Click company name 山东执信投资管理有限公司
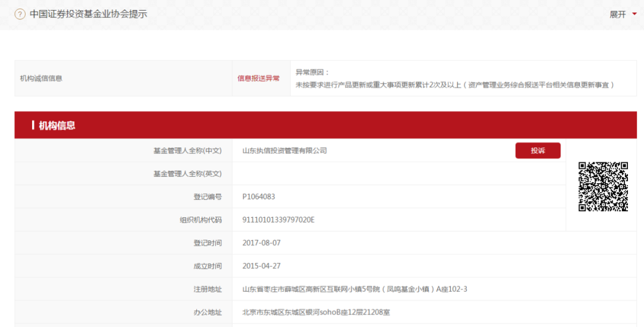This screenshot has height=327, width=644. pos(284,150)
